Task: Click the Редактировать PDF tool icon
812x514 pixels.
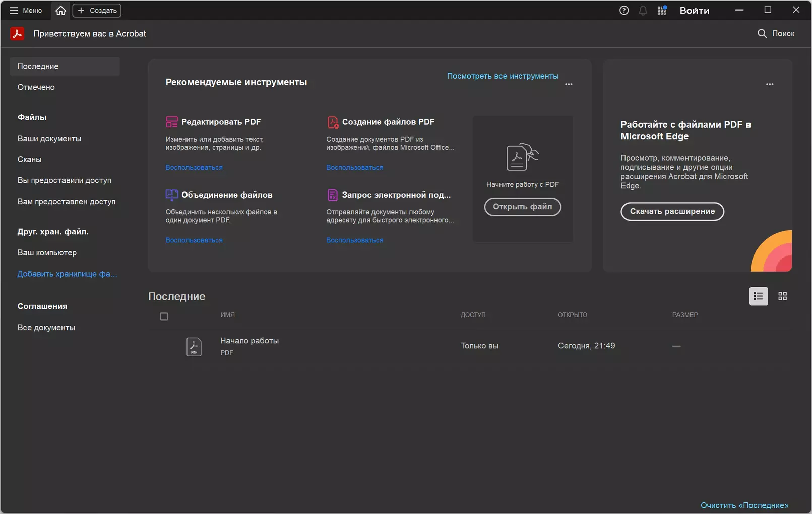Action: tap(172, 122)
